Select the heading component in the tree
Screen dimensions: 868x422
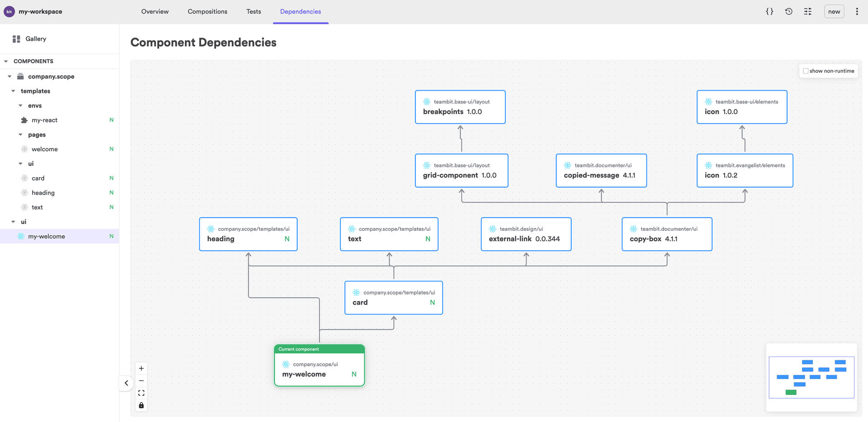pos(43,192)
